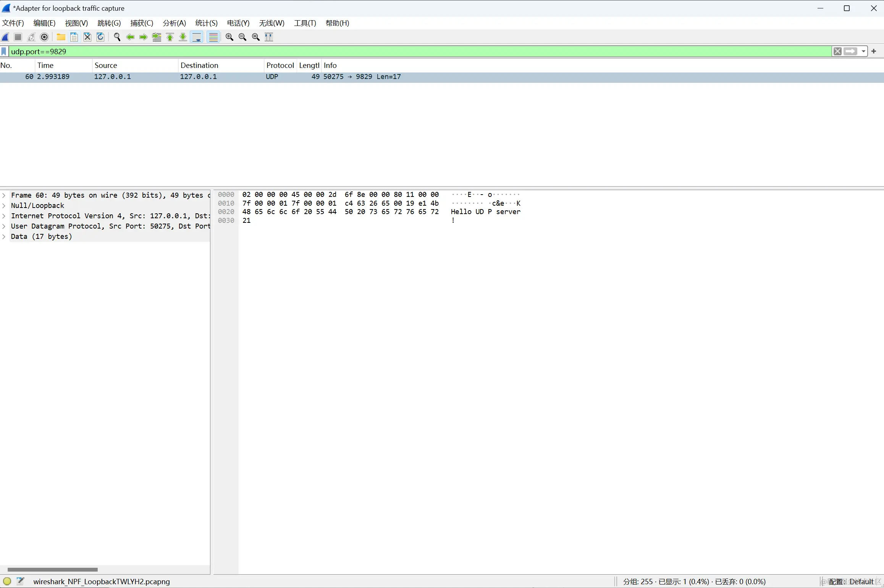The height and width of the screenshot is (588, 884).
Task: Expand the Frame 60 tree item
Action: [4, 195]
